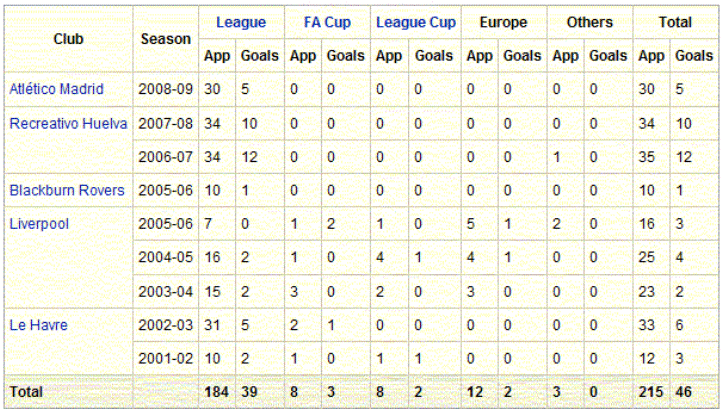Click the 2002-03 season cell
Image resolution: width=722 pixels, height=409 pixels.
164,325
